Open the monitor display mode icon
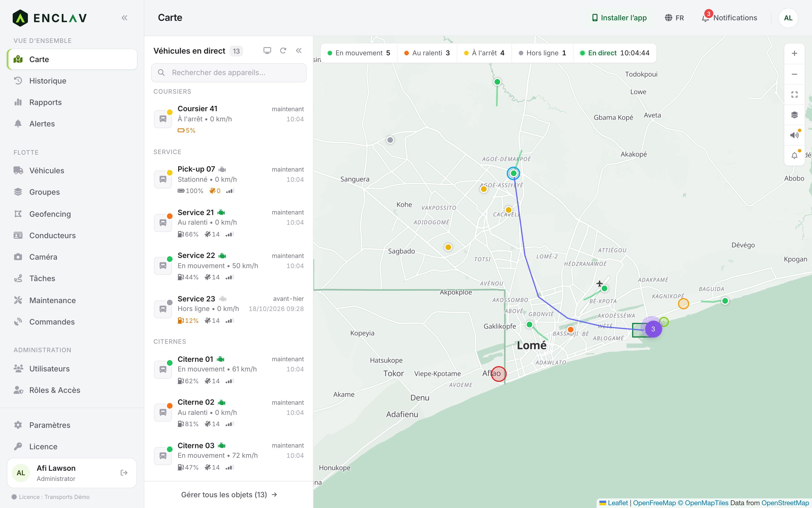Viewport: 812px width, 508px height. pyautogui.click(x=267, y=51)
